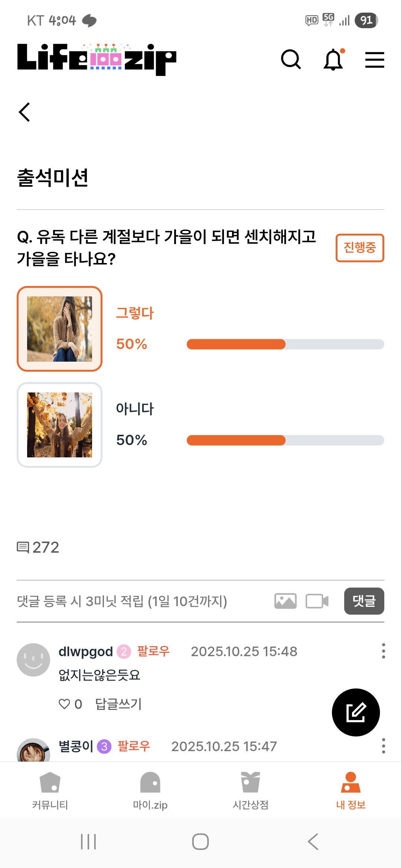Select the 아니다 poll option image

pos(59,425)
